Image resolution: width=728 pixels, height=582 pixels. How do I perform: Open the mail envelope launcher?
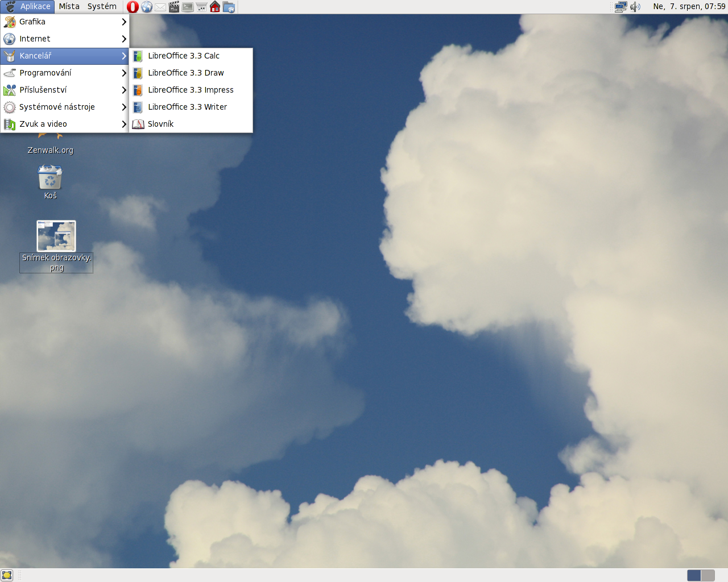point(160,7)
